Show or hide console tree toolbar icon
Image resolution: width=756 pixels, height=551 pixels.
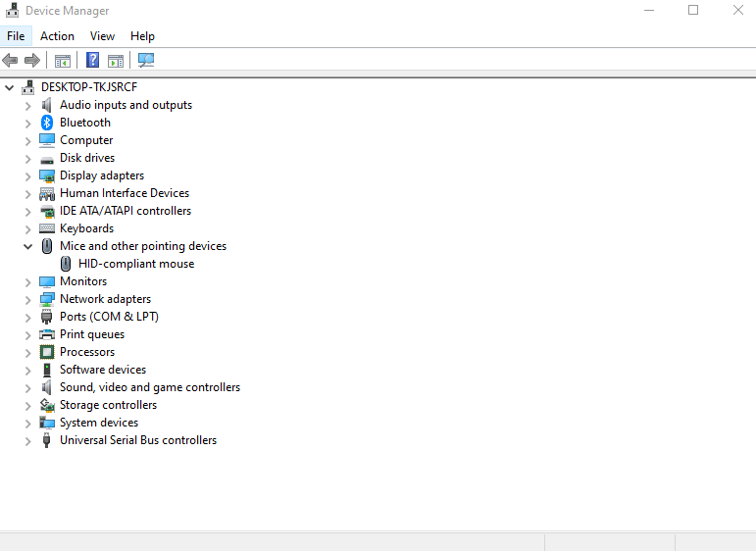click(x=63, y=61)
